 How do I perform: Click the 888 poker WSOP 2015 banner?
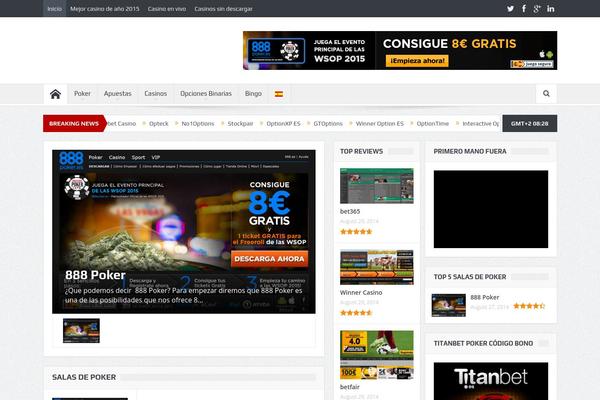click(400, 51)
